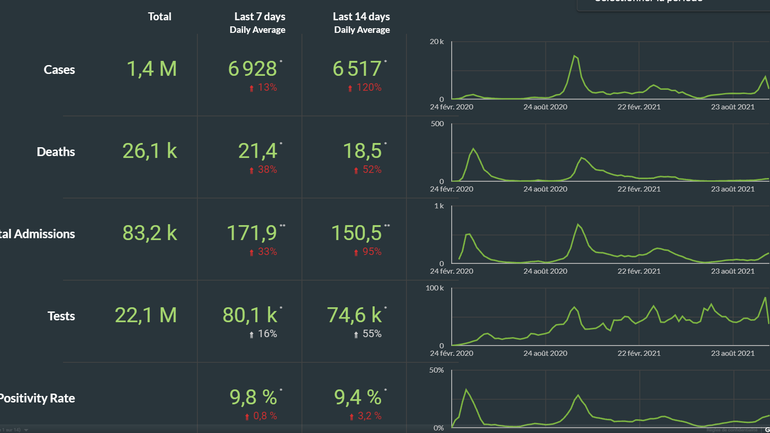Click the Last 14 days column header

(x=361, y=17)
